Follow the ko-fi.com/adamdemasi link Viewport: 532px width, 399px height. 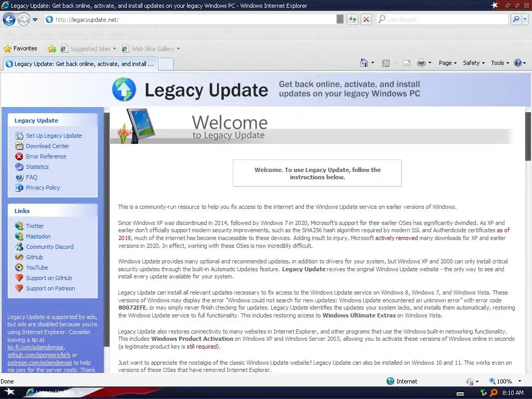point(35,347)
